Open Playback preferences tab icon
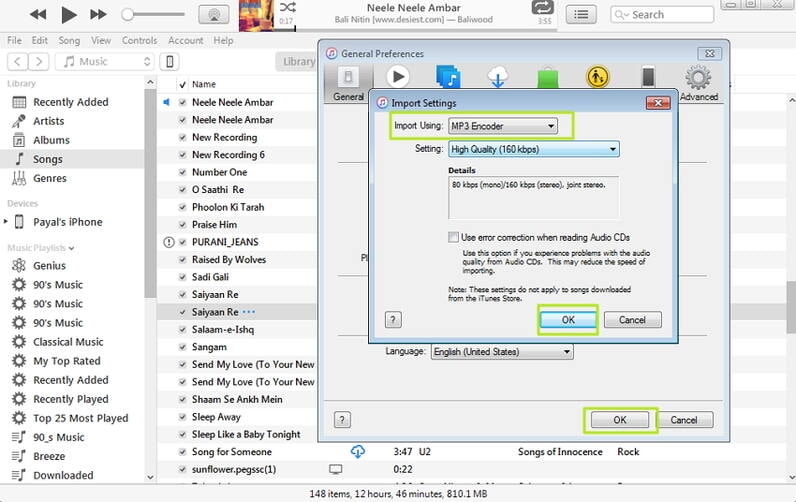The width and height of the screenshot is (796, 502). [x=398, y=77]
